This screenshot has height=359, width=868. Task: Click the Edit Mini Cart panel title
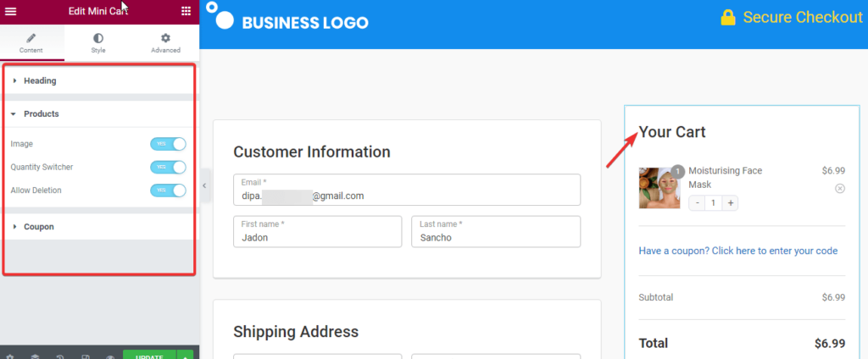coord(98,11)
